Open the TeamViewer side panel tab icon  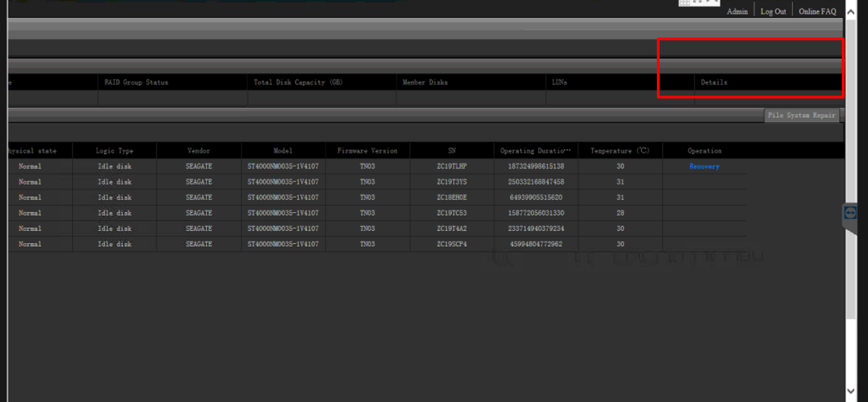[850, 213]
